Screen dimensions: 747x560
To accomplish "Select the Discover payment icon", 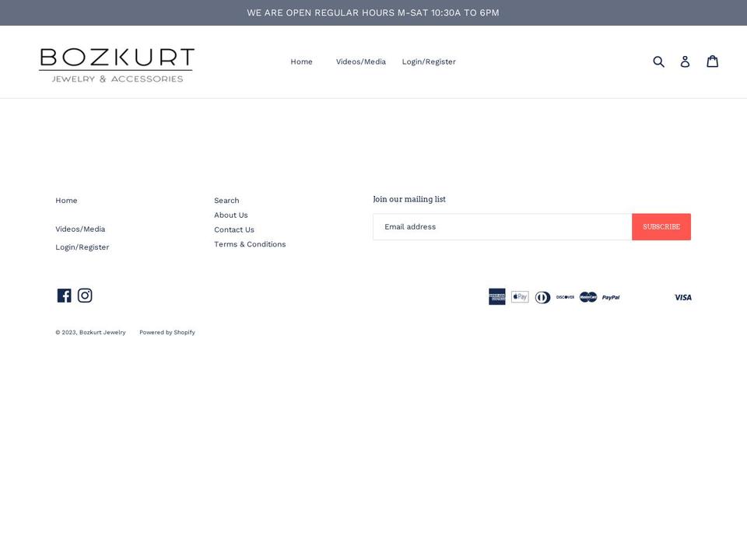I will [x=564, y=296].
